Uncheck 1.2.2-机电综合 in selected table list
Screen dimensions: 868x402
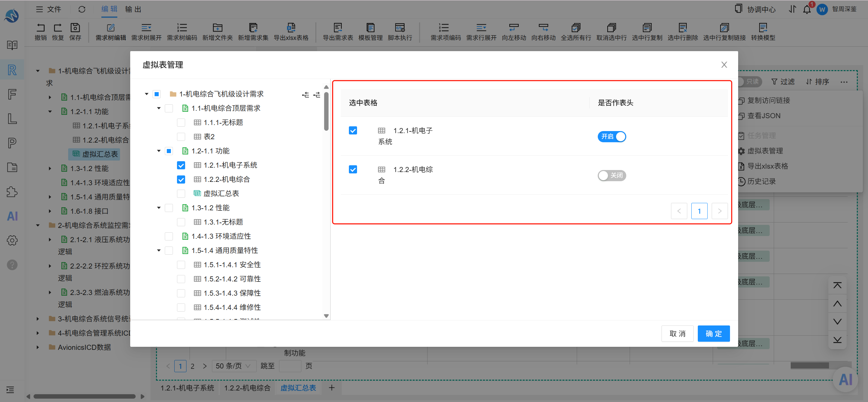click(x=353, y=169)
